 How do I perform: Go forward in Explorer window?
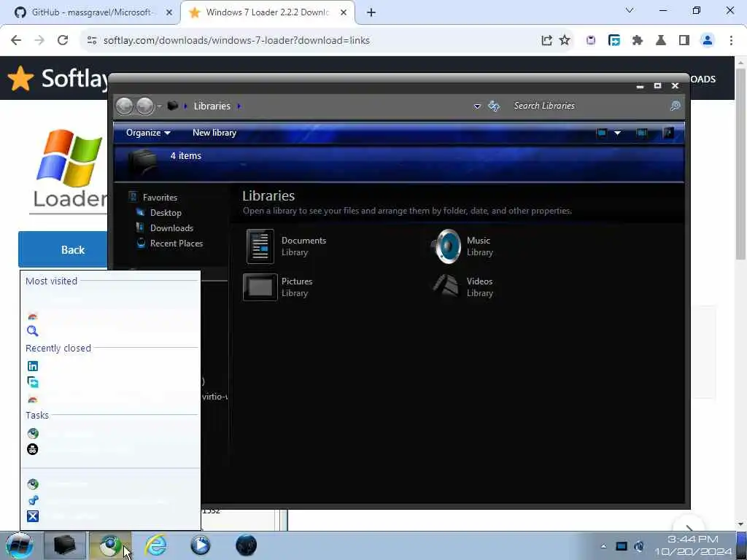145,106
